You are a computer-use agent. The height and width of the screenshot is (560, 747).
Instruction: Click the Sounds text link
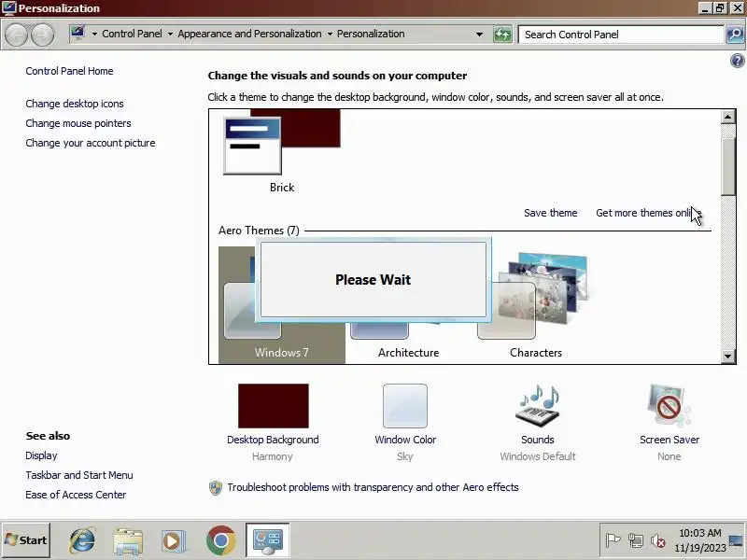click(x=538, y=440)
